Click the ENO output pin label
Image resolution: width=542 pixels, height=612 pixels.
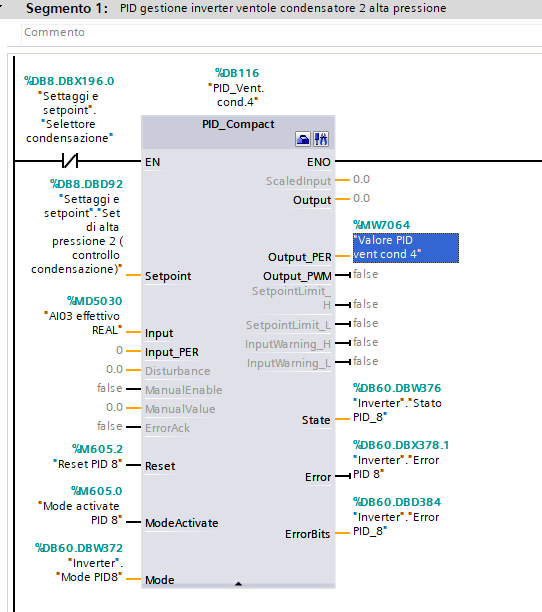[318, 162]
